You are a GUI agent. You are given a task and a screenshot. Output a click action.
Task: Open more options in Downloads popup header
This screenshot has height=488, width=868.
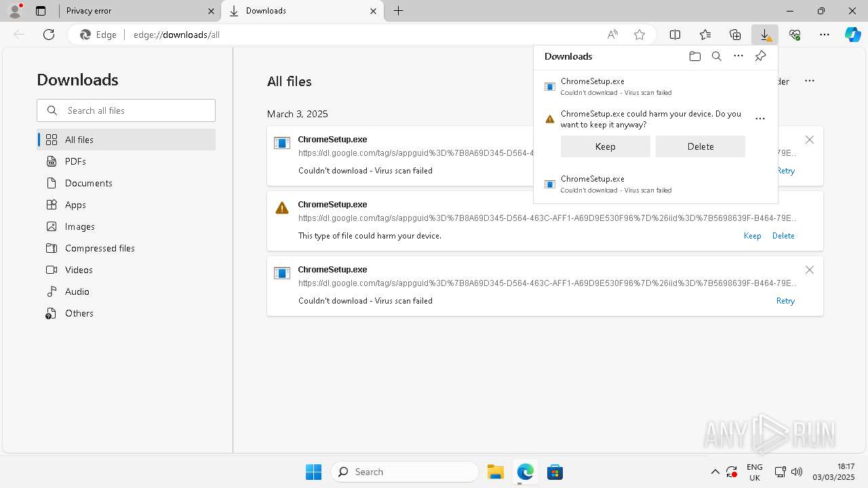(x=738, y=56)
